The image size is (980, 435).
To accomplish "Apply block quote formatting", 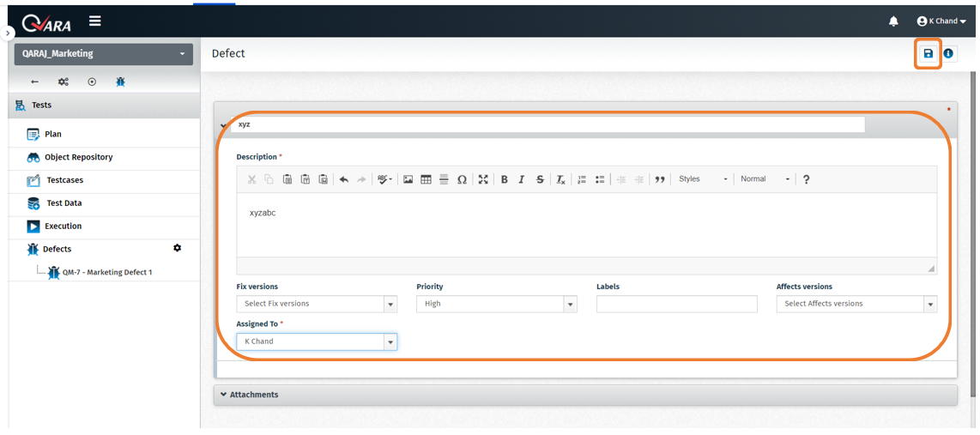I will click(659, 179).
